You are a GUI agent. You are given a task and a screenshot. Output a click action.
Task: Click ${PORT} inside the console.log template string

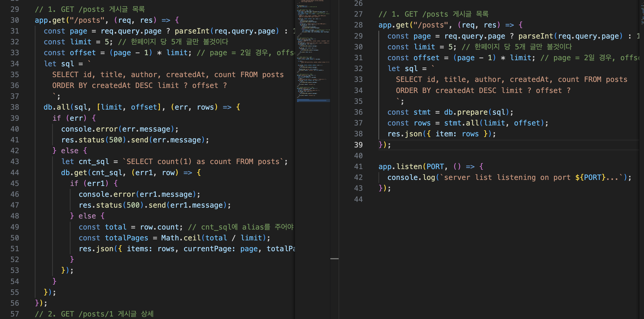[590, 177]
